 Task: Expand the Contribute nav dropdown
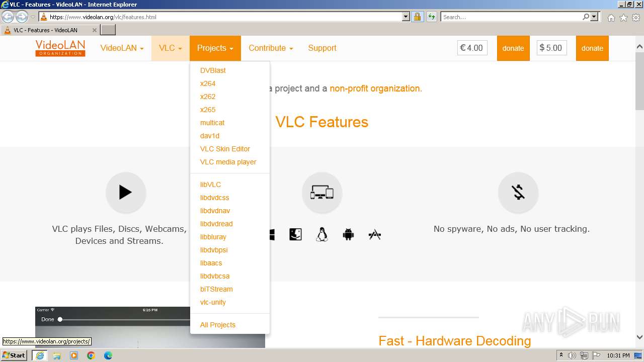point(271,48)
